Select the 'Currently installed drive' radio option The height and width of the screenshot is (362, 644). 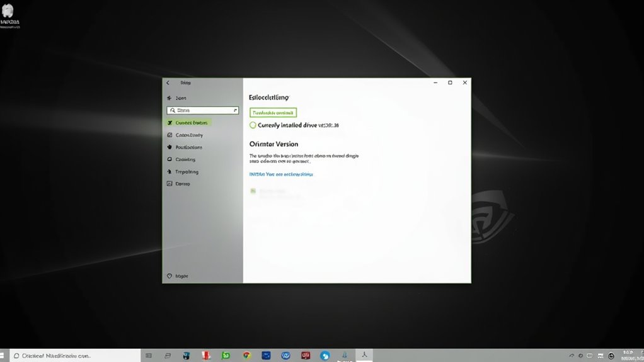click(x=253, y=125)
